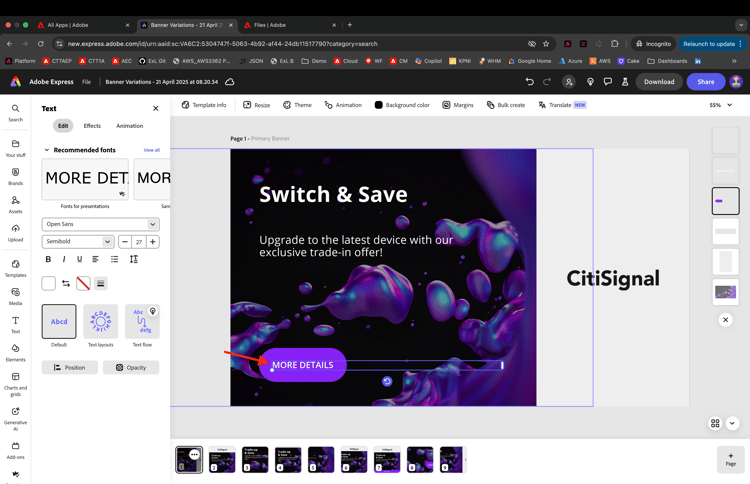Switch to the Animation tab in Text panel
Viewport: 750px width, 484px height.
point(130,126)
